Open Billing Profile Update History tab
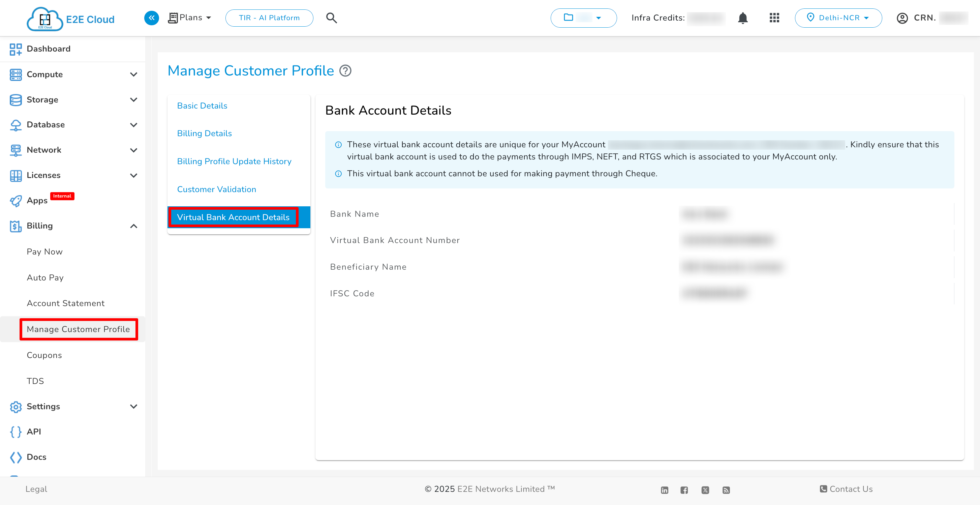The width and height of the screenshot is (980, 505). point(234,161)
